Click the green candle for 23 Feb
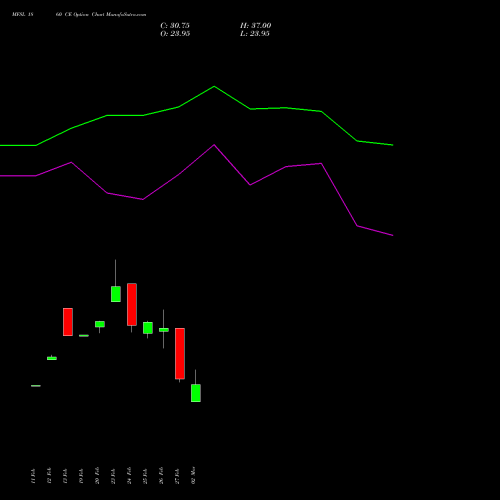 116,294
